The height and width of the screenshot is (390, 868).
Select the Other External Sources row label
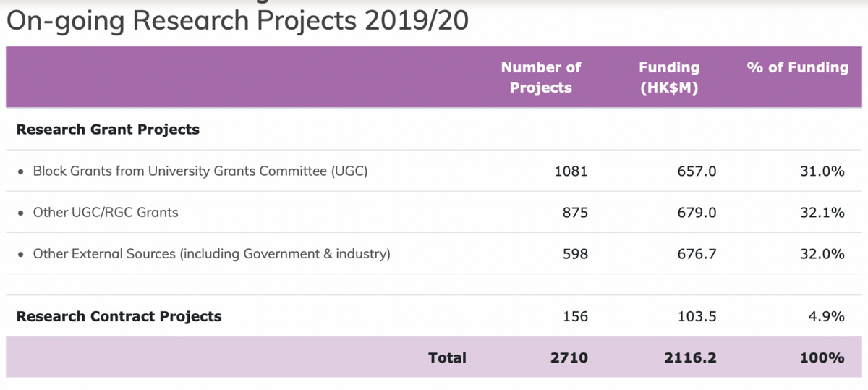click(211, 254)
